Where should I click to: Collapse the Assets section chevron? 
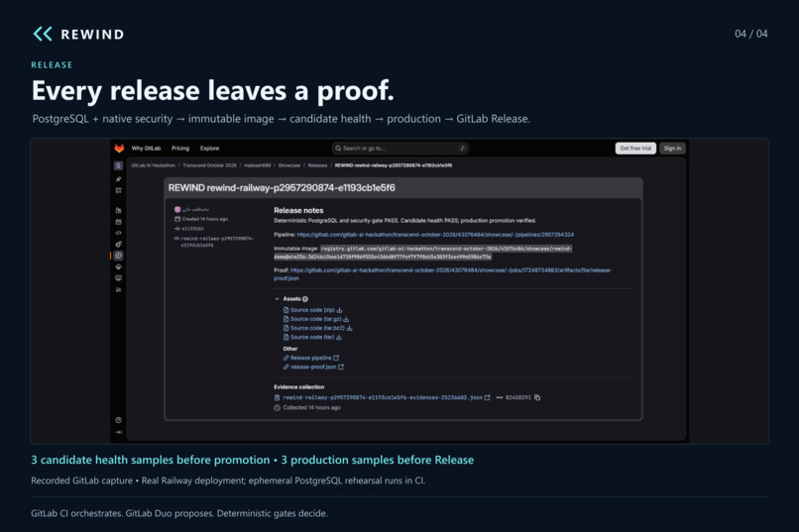click(x=278, y=299)
